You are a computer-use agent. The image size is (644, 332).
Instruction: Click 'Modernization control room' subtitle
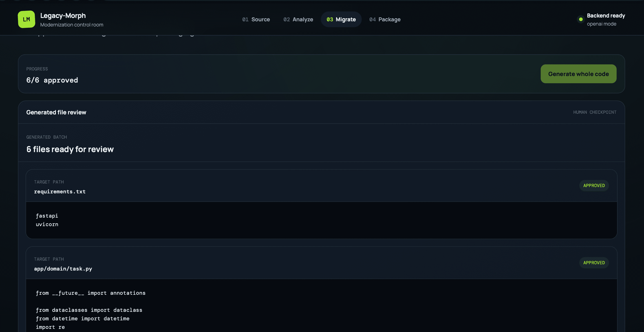coord(72,25)
